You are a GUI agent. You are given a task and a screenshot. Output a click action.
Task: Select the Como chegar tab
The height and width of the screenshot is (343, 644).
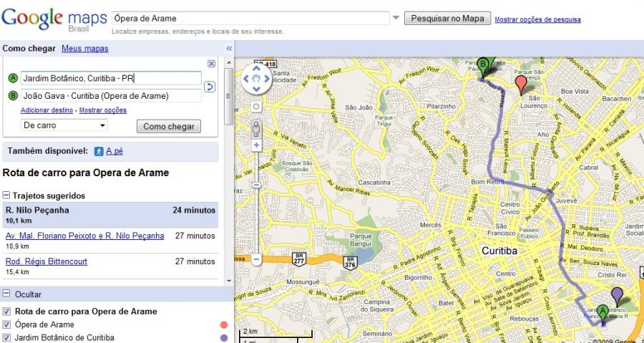pos(29,49)
